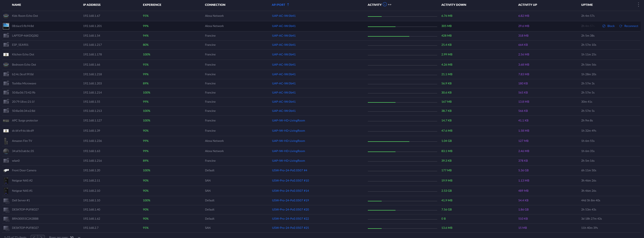Screen dimensions: 644x238
Task: Click the Front Door Camera device icon
Action: 6,170
